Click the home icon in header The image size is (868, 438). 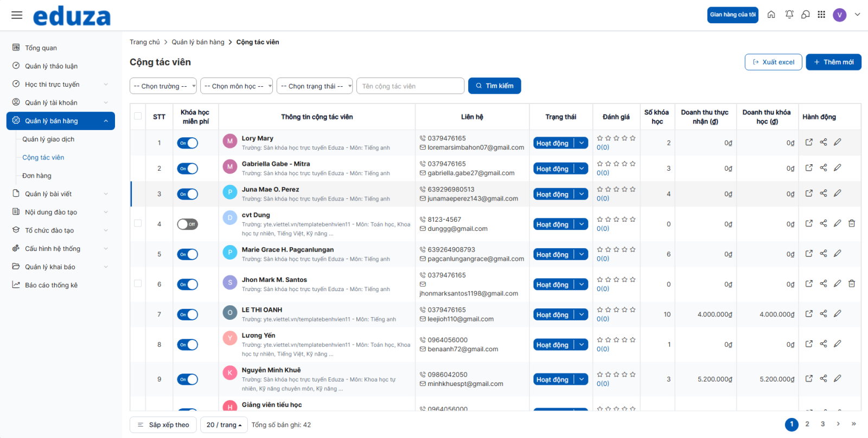click(x=771, y=15)
